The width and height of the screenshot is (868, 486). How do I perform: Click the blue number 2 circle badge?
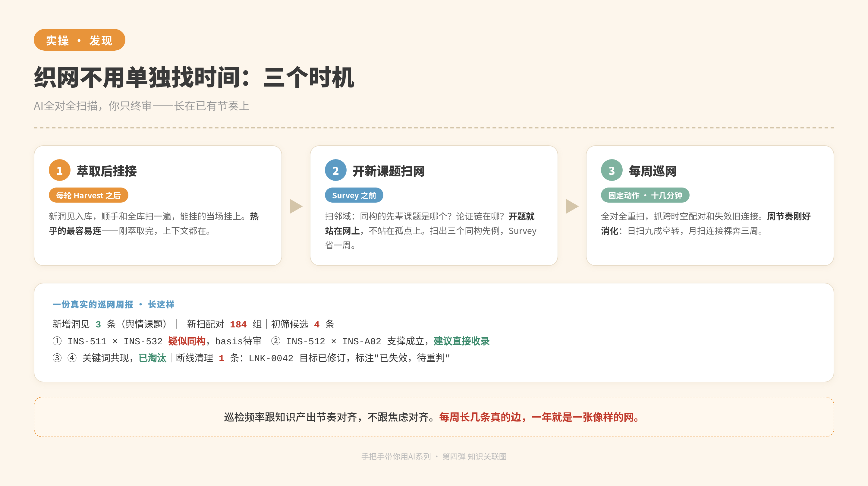pyautogui.click(x=336, y=170)
